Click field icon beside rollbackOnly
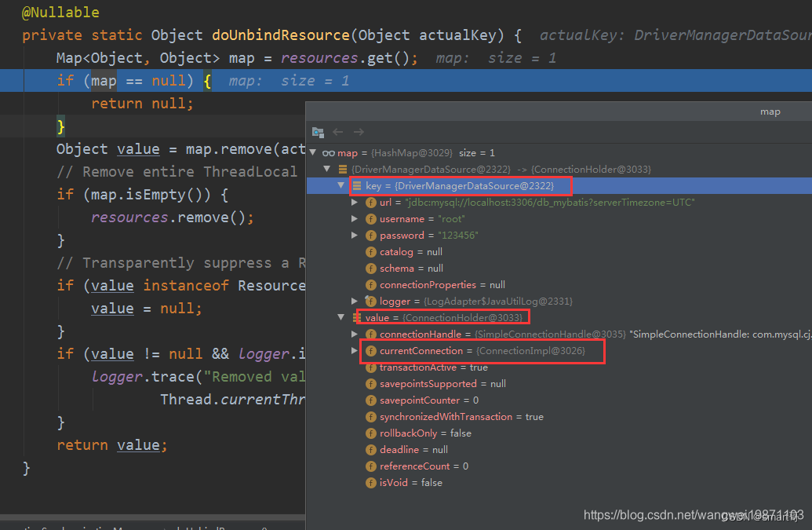This screenshot has width=812, height=530. tap(371, 433)
